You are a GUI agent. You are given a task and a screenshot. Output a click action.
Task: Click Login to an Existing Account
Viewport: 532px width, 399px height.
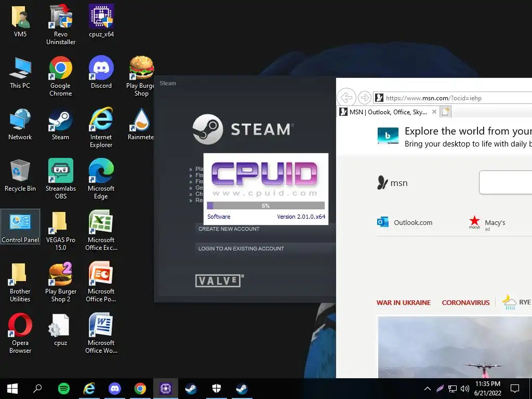pos(265,249)
